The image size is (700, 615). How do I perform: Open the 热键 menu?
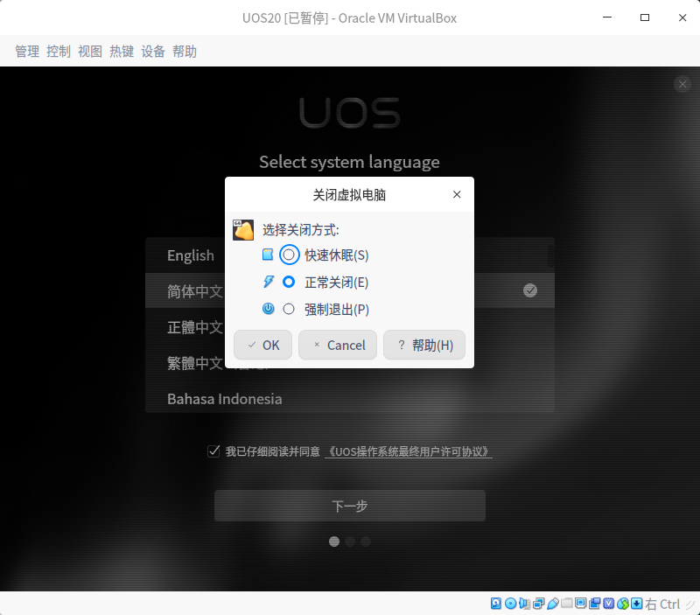pos(122,52)
